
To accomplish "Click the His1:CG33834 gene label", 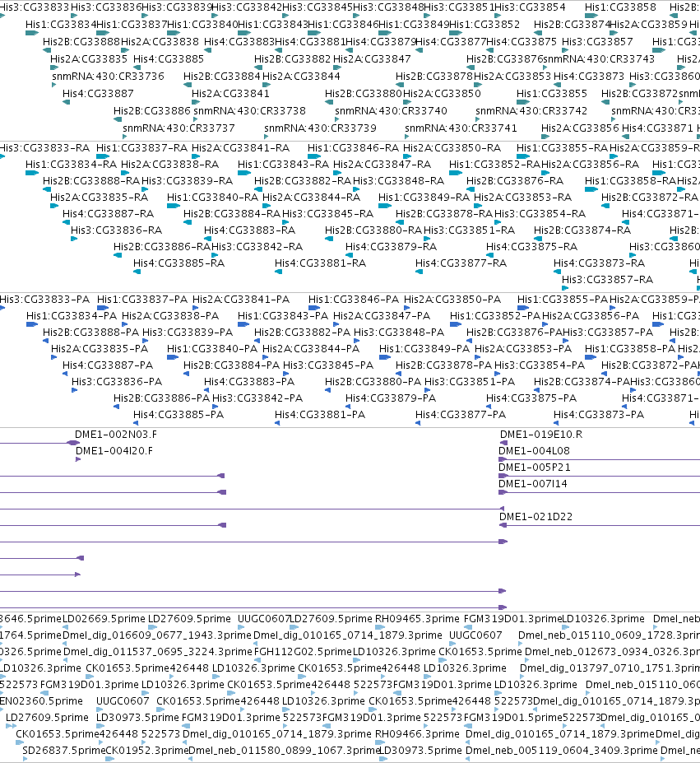I will [60, 25].
